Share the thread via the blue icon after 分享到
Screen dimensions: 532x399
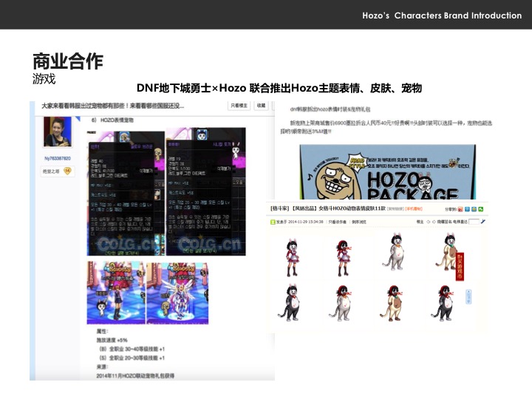[x=467, y=209]
